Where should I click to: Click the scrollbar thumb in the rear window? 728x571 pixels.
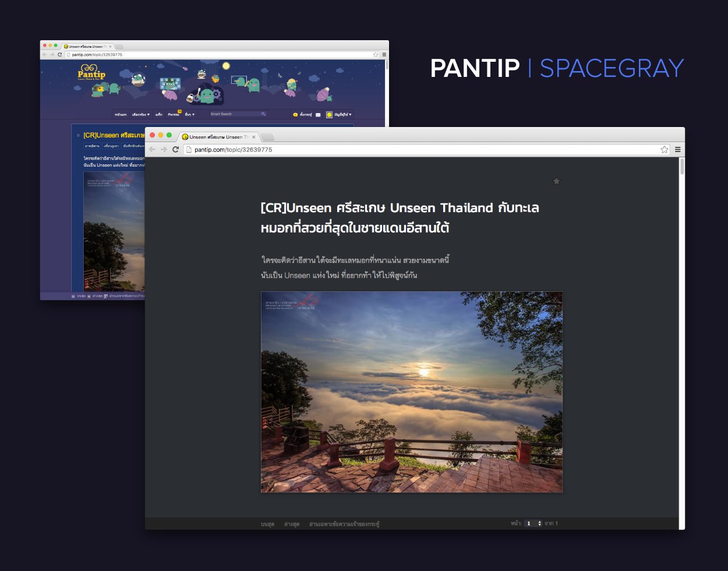coord(386,65)
